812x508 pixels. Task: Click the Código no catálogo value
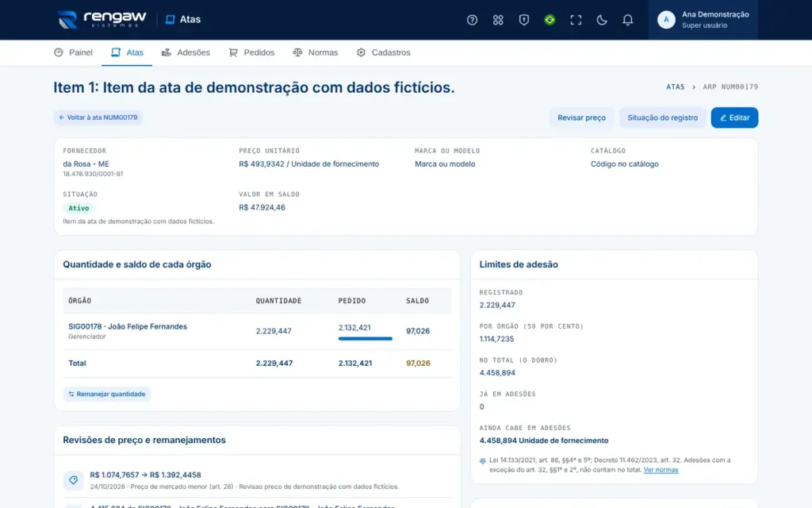click(x=625, y=164)
